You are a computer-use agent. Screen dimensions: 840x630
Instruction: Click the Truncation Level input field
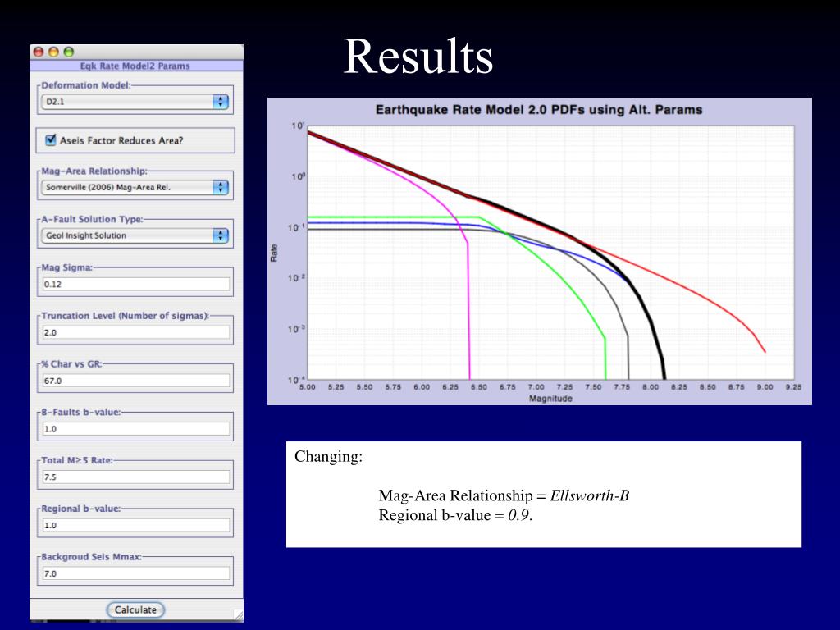(136, 332)
